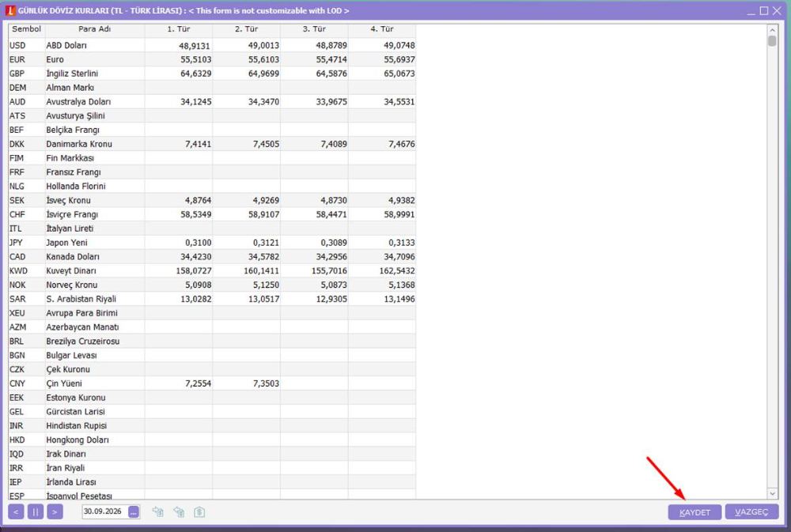Click the vertical scrollbar thumb
This screenshot has height=532, width=791.
[772, 41]
